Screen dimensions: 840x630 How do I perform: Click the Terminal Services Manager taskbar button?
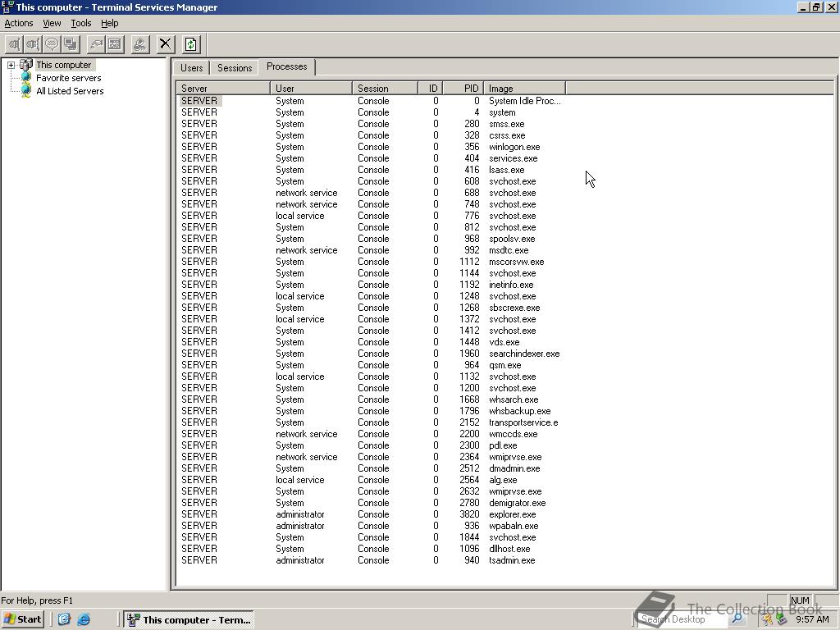pos(189,620)
